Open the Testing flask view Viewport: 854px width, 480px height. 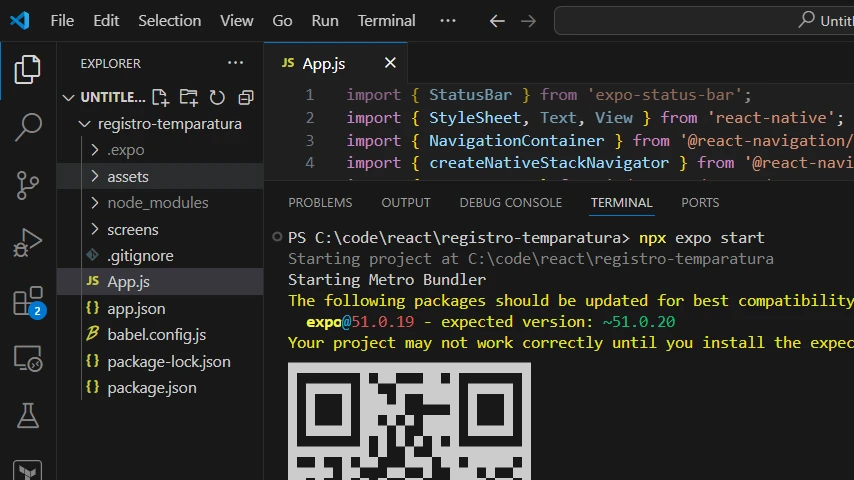click(x=27, y=416)
